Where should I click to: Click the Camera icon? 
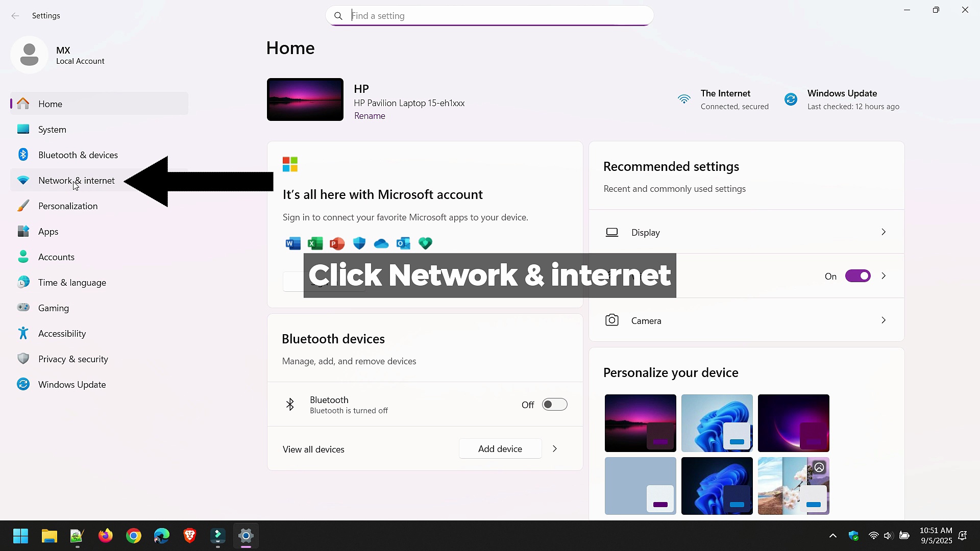tap(612, 320)
